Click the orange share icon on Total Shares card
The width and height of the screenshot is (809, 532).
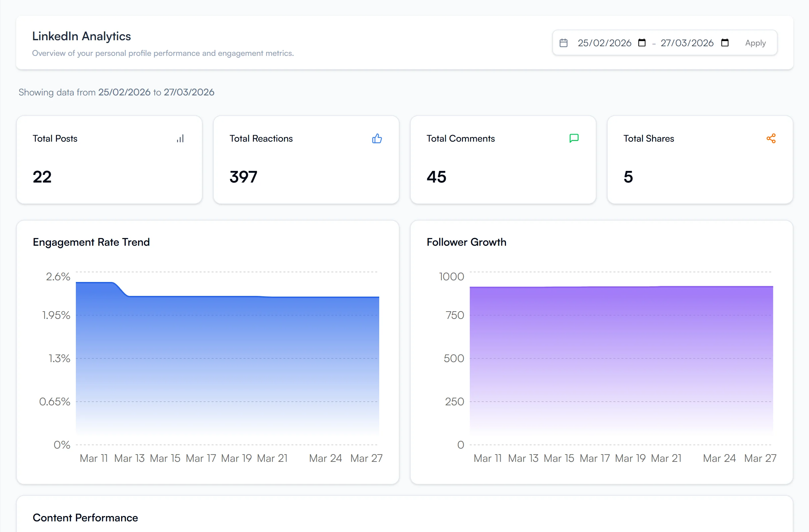click(x=771, y=139)
